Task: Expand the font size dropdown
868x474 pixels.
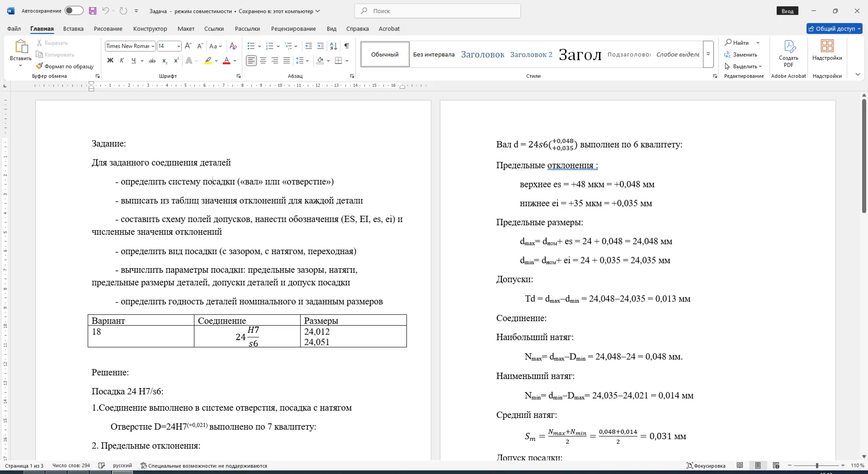Action: click(179, 46)
